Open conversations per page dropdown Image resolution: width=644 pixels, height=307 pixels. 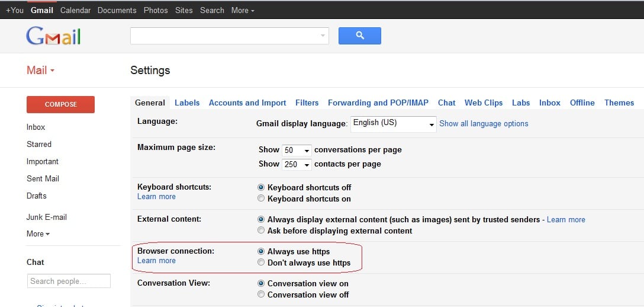point(297,150)
